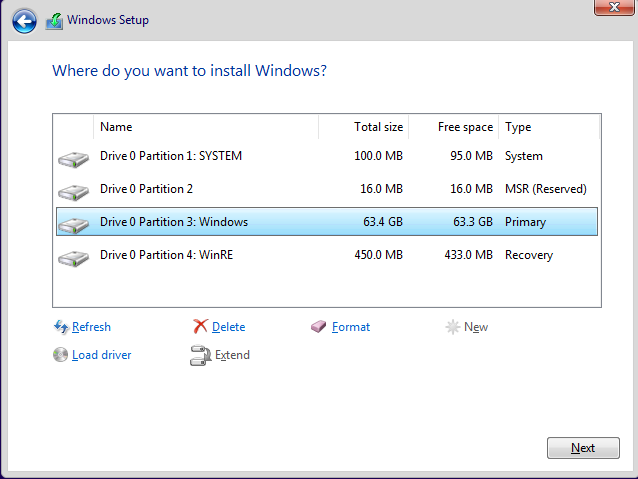Click the drive icon for Partition 1 SYSTEM

[73, 157]
